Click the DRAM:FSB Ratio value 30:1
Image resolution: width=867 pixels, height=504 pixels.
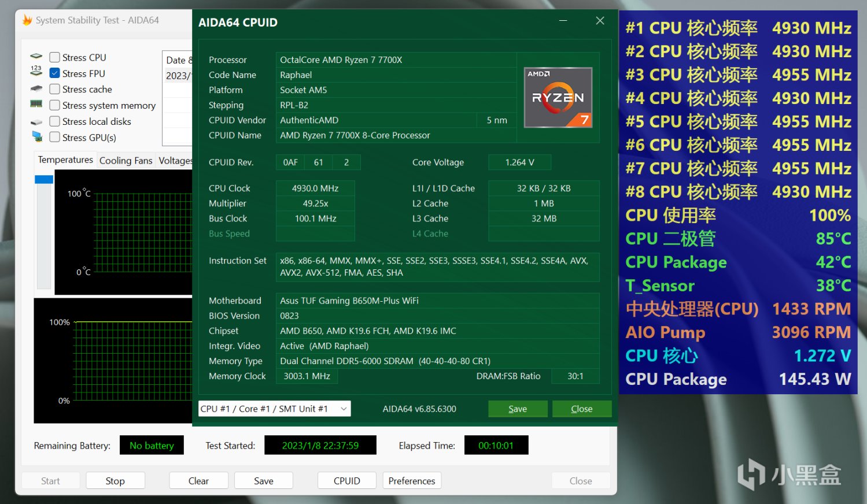coord(575,376)
